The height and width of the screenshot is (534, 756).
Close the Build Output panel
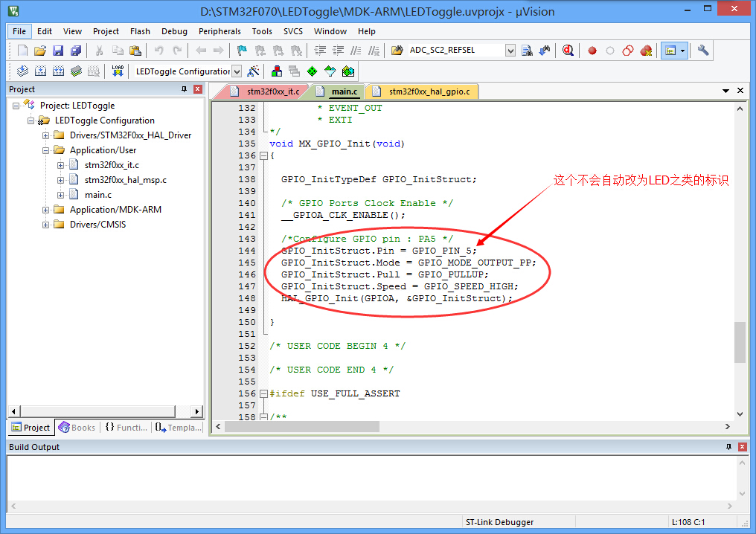[x=743, y=447]
